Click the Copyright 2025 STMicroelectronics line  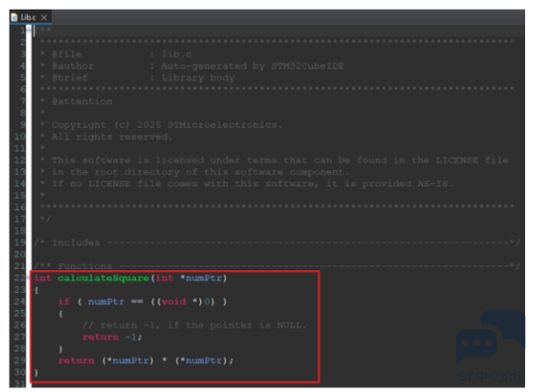[x=161, y=125]
